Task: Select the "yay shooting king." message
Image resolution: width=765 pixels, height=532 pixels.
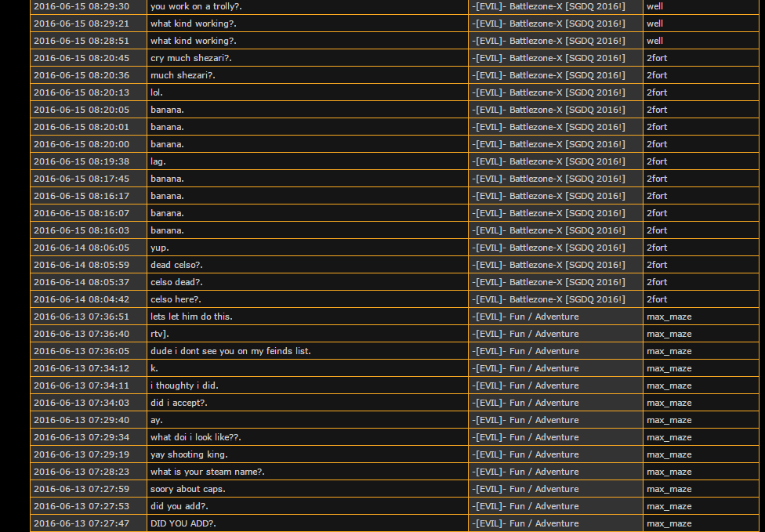Action: [189, 454]
